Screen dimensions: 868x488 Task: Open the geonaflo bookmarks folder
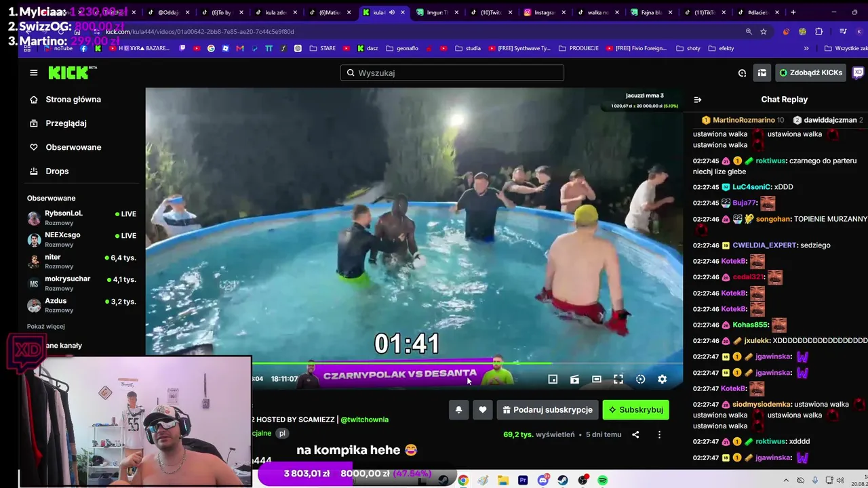point(401,49)
